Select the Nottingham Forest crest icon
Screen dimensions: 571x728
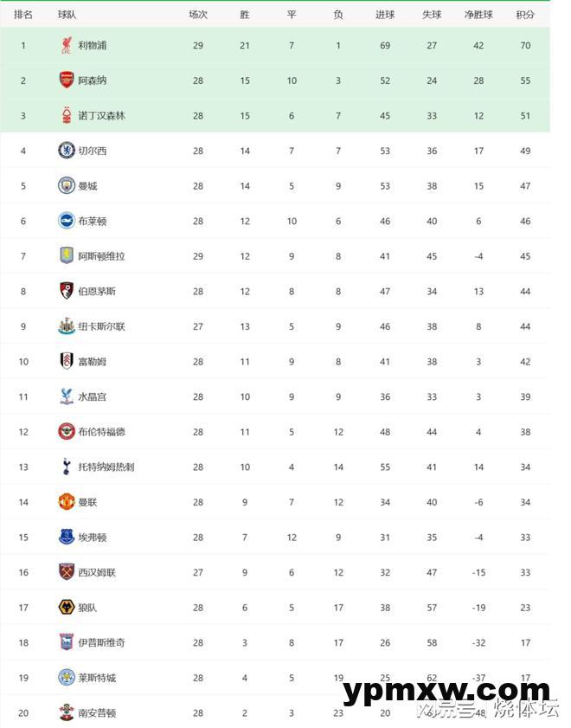(67, 115)
